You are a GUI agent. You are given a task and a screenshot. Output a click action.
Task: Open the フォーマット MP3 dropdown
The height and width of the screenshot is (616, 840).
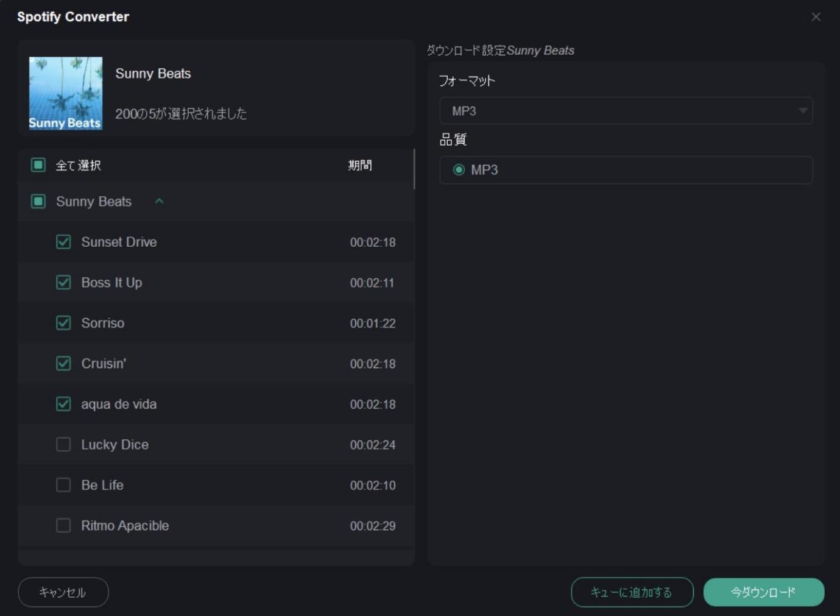point(626,111)
